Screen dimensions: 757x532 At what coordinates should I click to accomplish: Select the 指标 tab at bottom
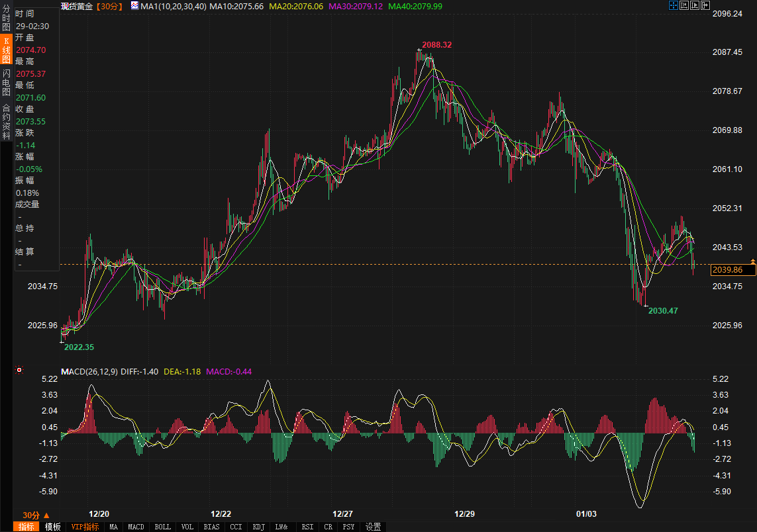coord(27,527)
